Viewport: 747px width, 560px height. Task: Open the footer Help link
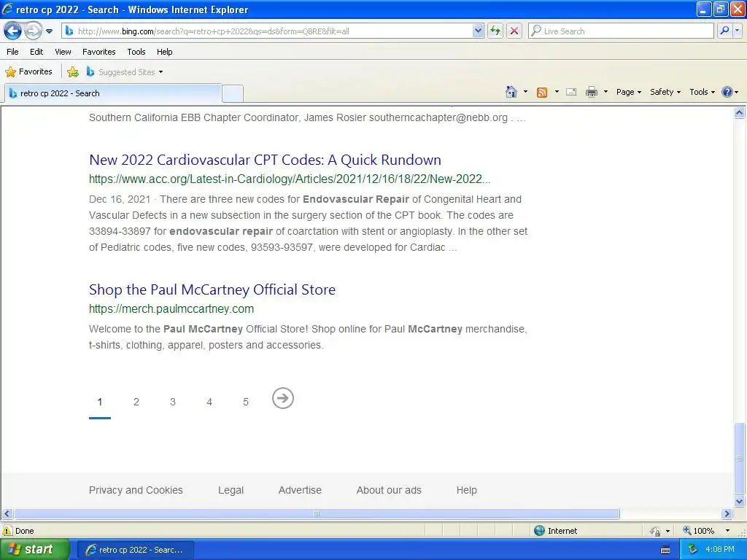466,490
